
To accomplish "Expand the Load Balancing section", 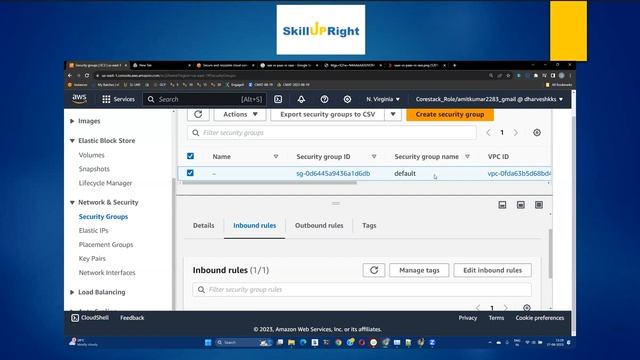I will (72, 292).
